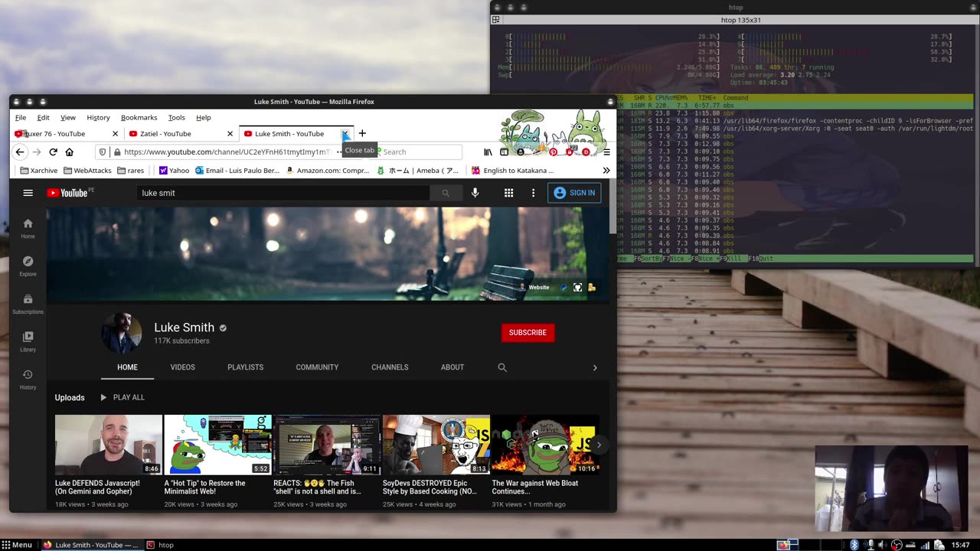Click the OBS tray icon
The height and width of the screenshot is (551, 980).
[x=897, y=545]
